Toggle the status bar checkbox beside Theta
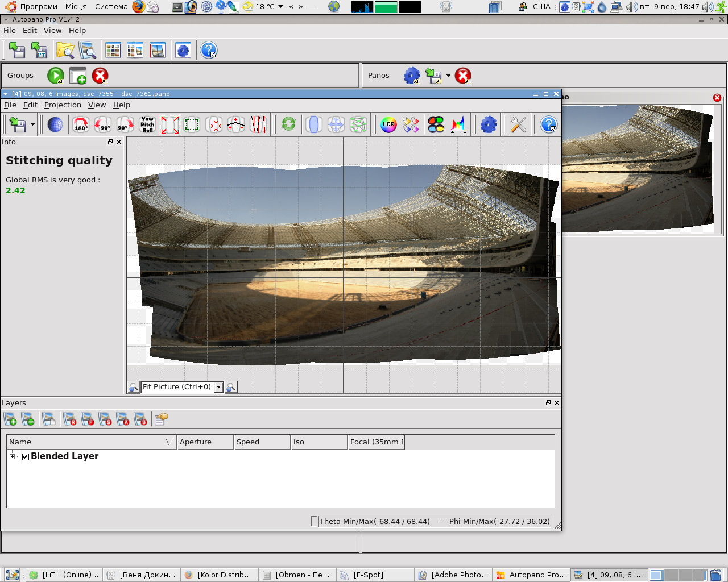 click(x=314, y=522)
